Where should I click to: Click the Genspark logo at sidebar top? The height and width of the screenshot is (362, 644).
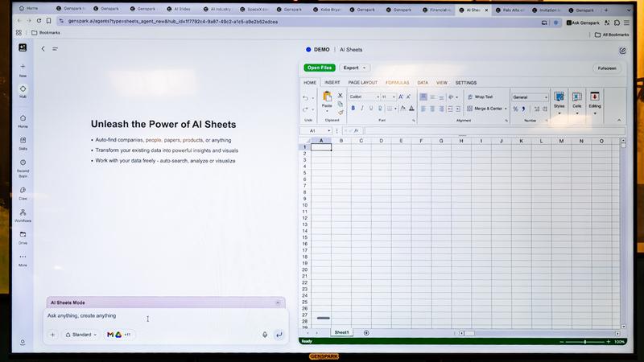(23, 47)
